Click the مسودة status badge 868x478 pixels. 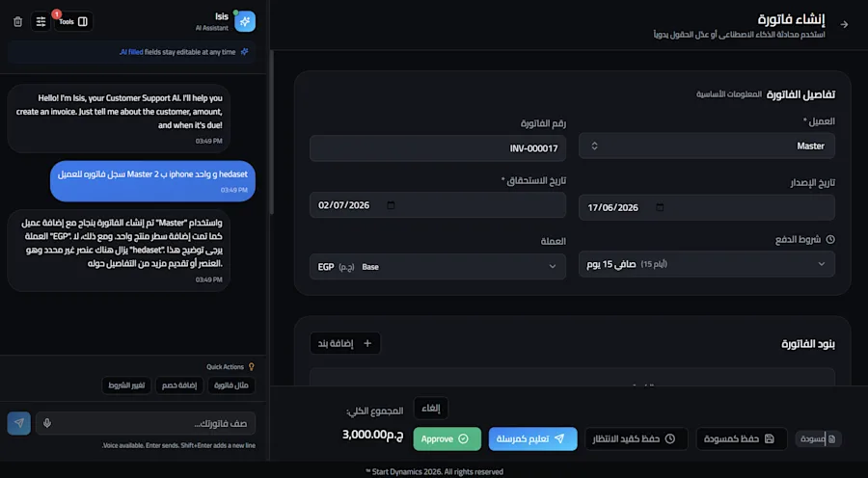point(818,438)
